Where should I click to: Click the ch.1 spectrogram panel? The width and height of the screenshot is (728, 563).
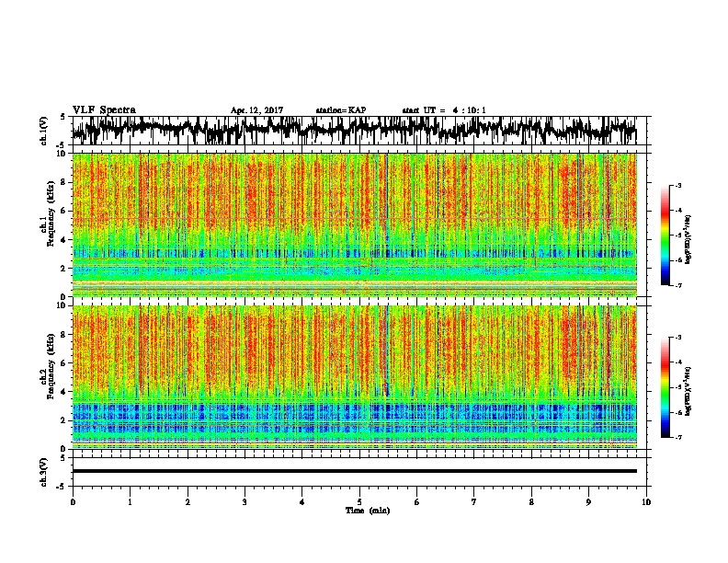(354, 224)
